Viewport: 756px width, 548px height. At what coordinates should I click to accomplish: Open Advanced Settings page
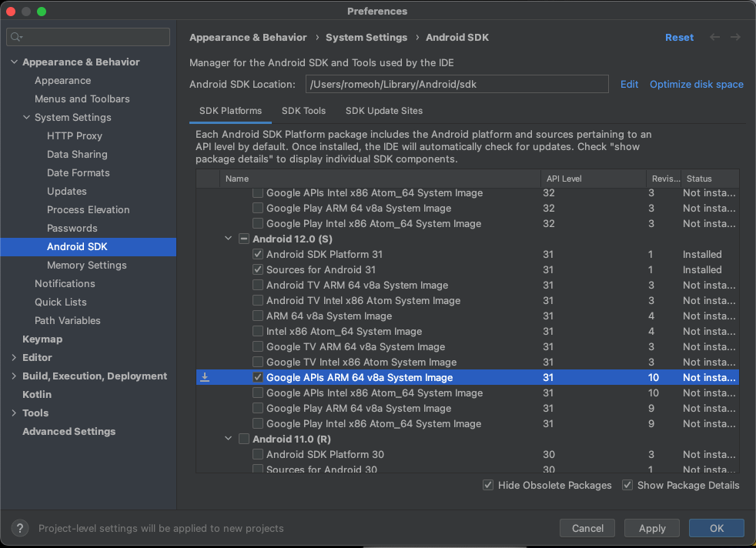pos(69,431)
